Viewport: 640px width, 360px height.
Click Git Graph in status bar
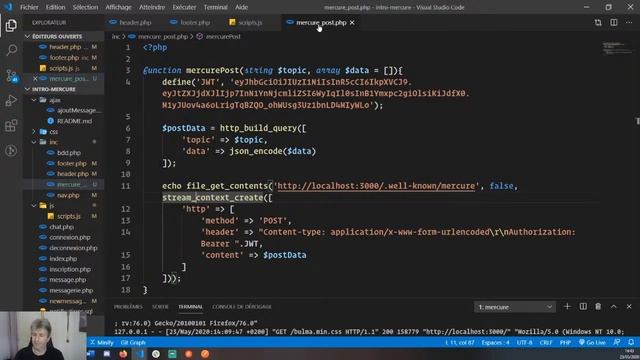point(133,342)
